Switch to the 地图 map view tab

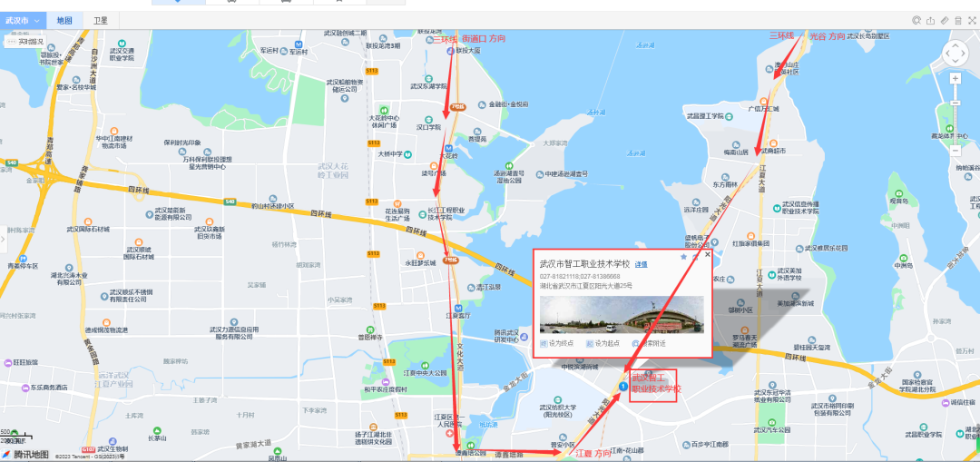coord(64,20)
